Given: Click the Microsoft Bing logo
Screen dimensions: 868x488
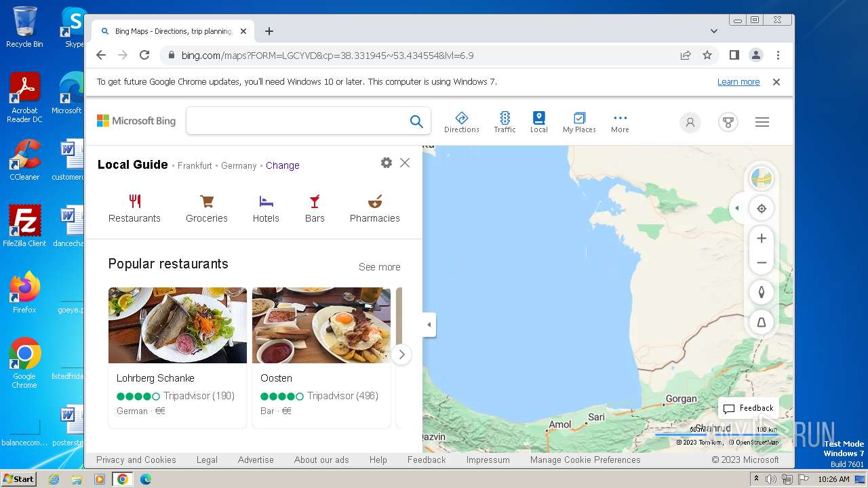Looking at the screenshot, I should (136, 121).
